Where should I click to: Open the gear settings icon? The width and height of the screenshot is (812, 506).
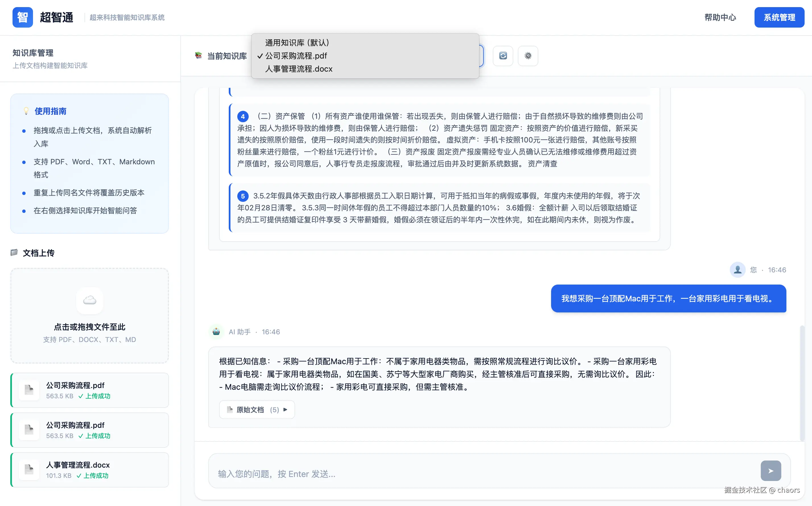pyautogui.click(x=528, y=56)
